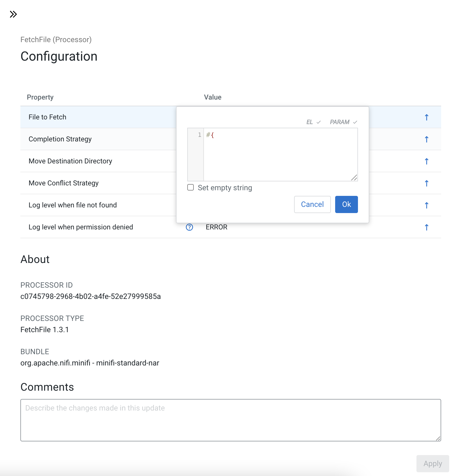Cancel the property value editor
This screenshot has height=476, width=461.
(x=312, y=204)
